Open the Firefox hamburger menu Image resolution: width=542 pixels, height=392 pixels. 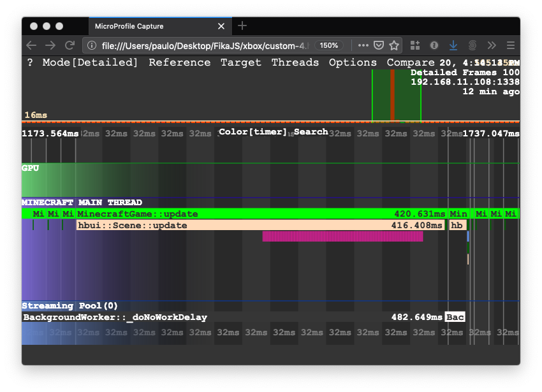click(x=511, y=45)
